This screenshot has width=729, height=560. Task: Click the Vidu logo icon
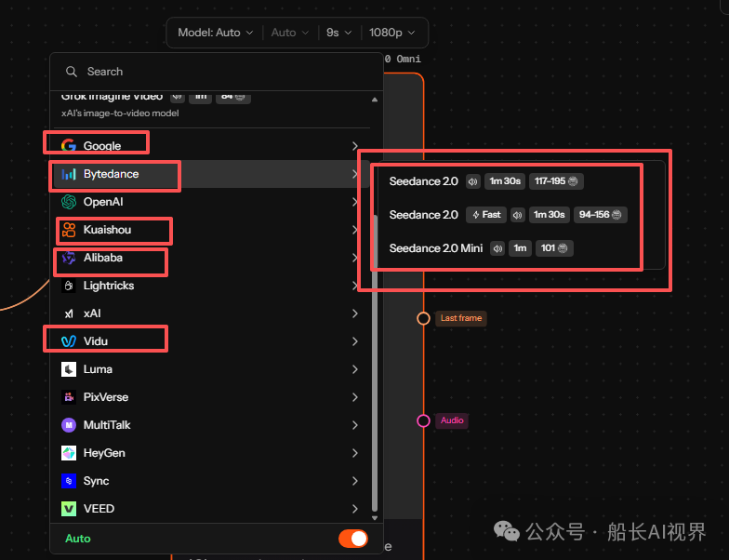pos(69,341)
